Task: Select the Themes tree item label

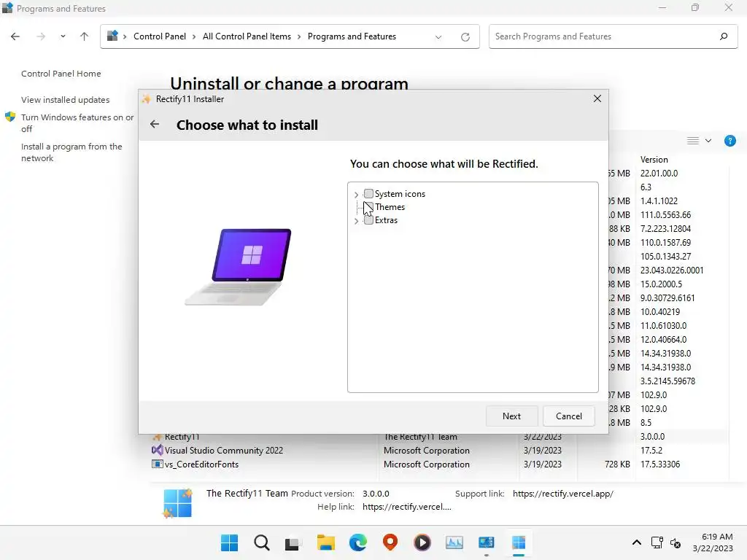Action: tap(390, 206)
